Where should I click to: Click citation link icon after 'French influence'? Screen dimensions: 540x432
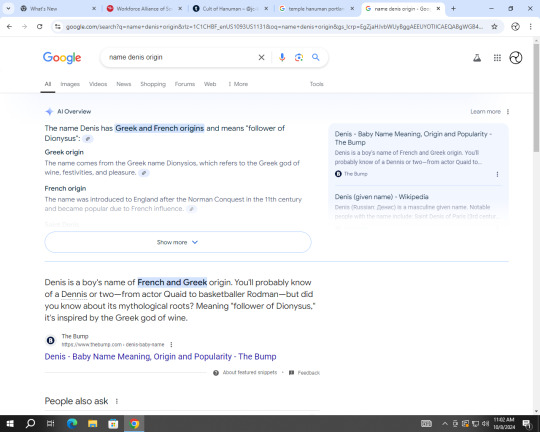pyautogui.click(x=191, y=209)
